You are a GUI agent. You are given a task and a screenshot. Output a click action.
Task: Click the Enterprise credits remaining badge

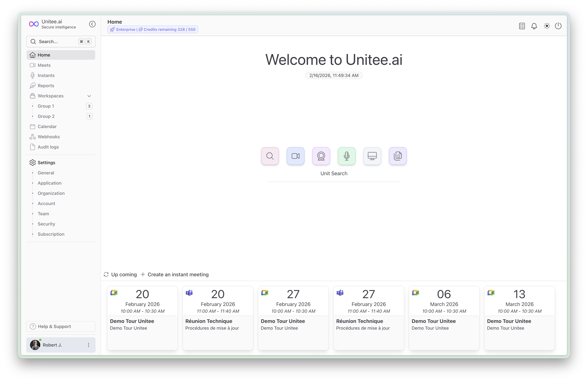pos(153,29)
